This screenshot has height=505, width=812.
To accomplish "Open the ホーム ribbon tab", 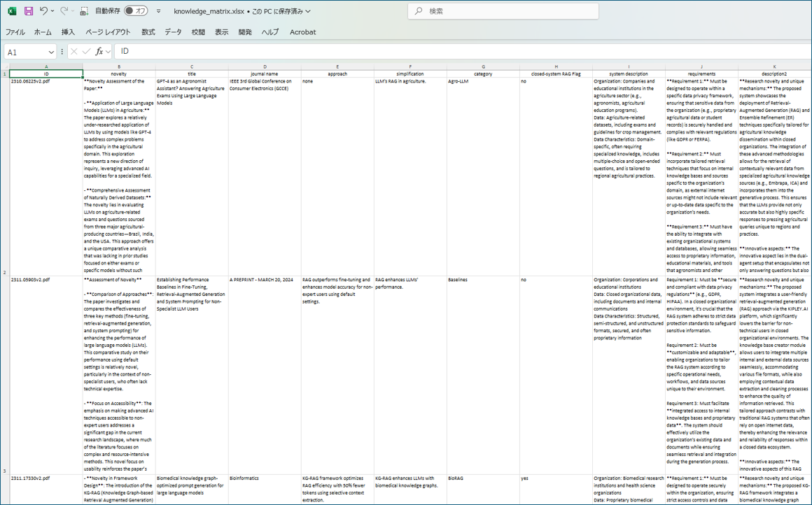I will [43, 32].
